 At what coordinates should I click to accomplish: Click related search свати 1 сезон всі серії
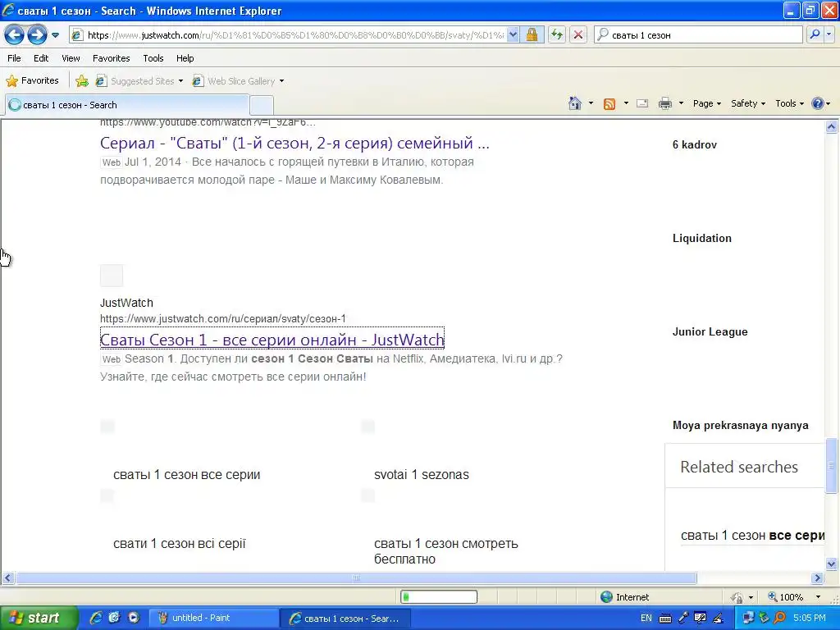[x=180, y=544]
